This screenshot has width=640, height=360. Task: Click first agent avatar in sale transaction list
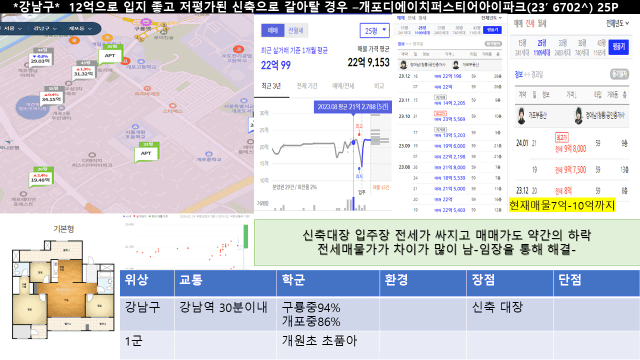[x=404, y=65]
